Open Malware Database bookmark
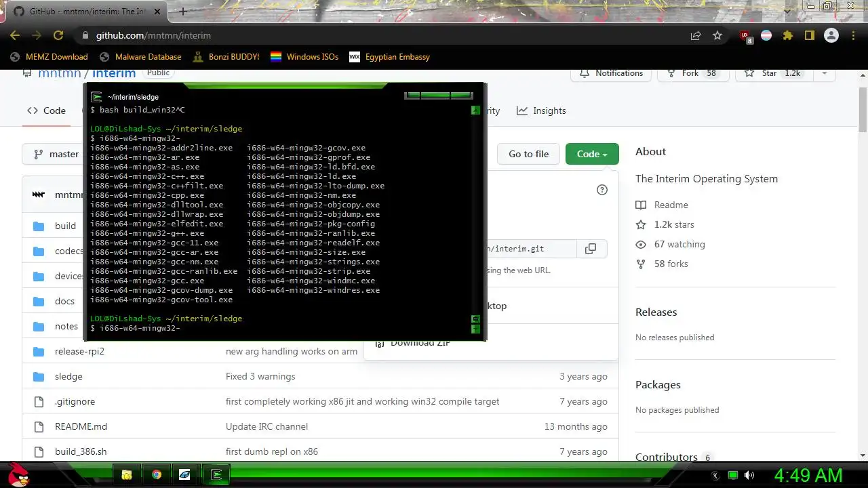Image resolution: width=868 pixels, height=488 pixels. pyautogui.click(x=141, y=57)
